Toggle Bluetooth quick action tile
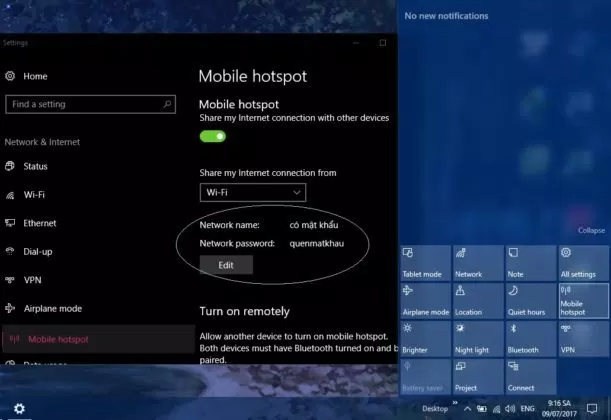The height and width of the screenshot is (420, 611). coord(531,339)
